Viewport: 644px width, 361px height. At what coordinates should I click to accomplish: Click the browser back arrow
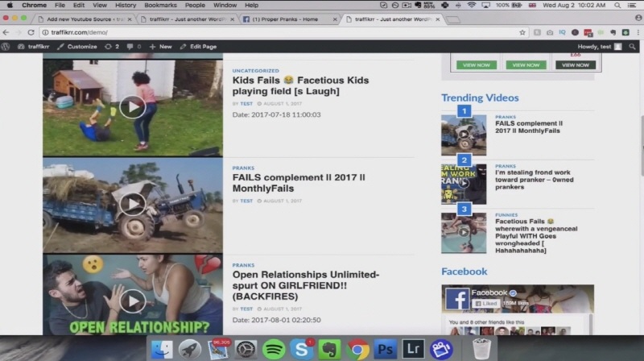pyautogui.click(x=6, y=32)
